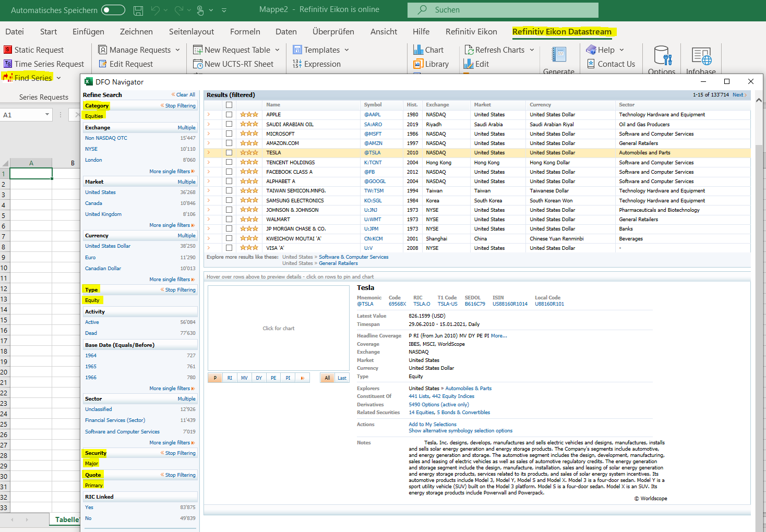Open Time Series Request tool

[x=44, y=64]
